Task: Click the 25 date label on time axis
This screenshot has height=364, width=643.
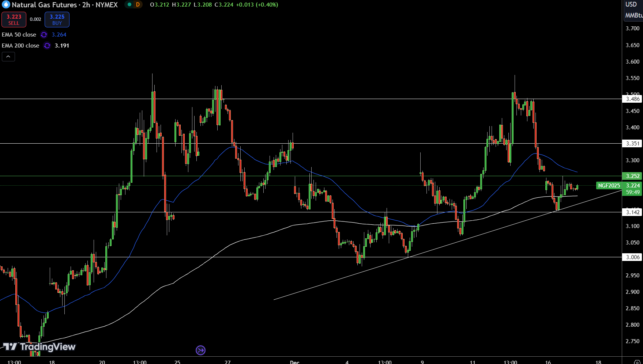Action: (x=177, y=362)
